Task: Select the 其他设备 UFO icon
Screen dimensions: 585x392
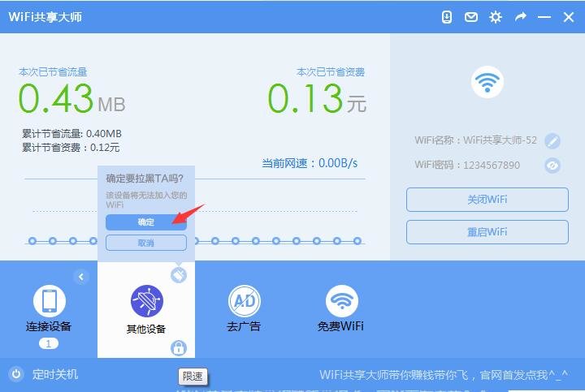Action: 146,301
